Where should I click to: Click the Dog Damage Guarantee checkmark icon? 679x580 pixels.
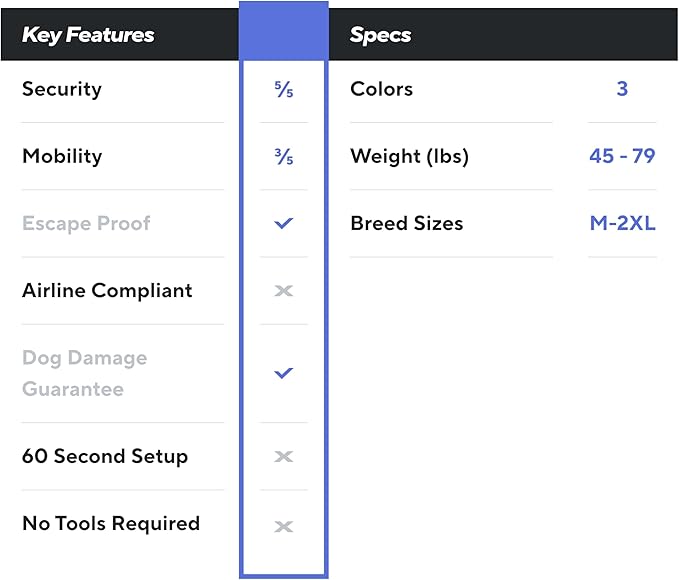[x=284, y=373]
